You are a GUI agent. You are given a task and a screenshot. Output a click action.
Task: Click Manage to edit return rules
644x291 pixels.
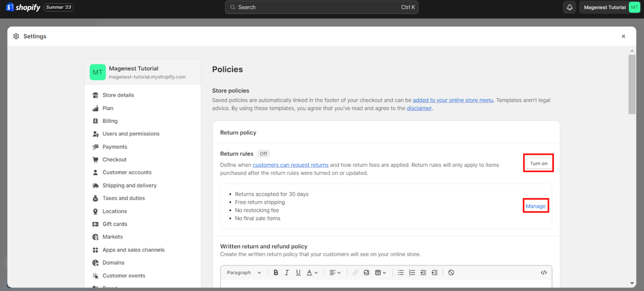click(535, 206)
